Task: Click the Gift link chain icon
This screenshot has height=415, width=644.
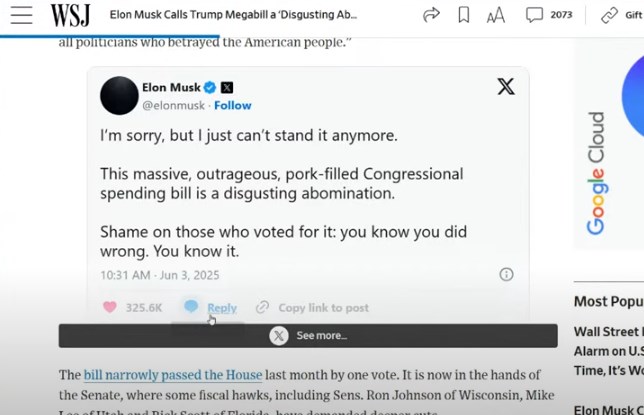Action: click(610, 15)
